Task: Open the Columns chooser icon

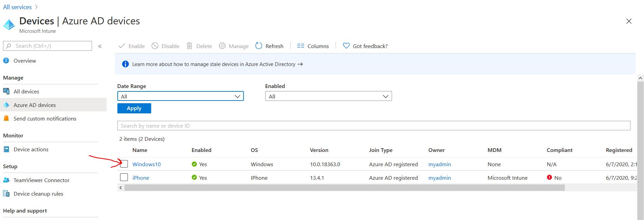Action: [x=300, y=46]
